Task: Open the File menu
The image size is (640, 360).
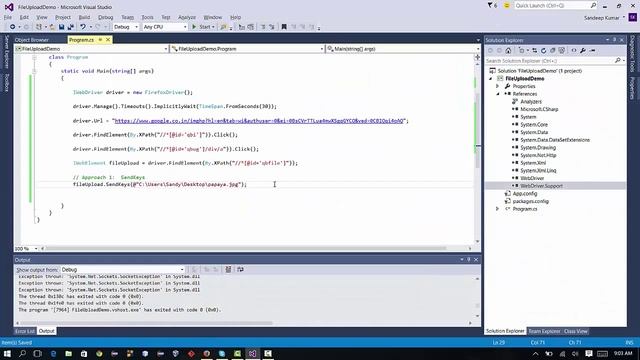Action: pyautogui.click(x=8, y=17)
